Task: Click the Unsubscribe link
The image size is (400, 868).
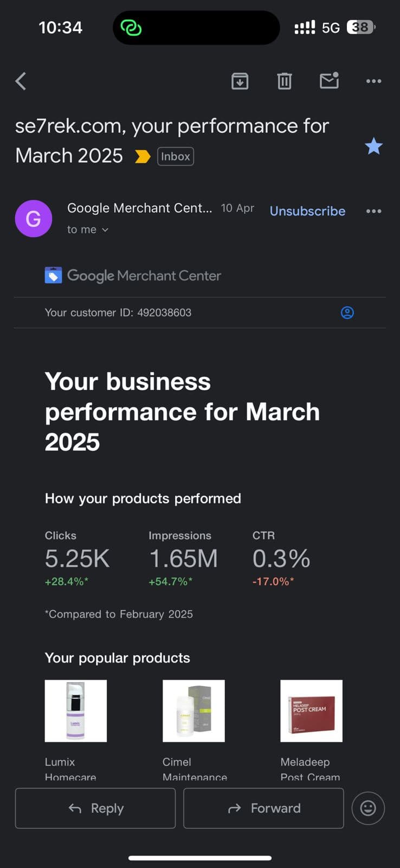Action: click(307, 211)
